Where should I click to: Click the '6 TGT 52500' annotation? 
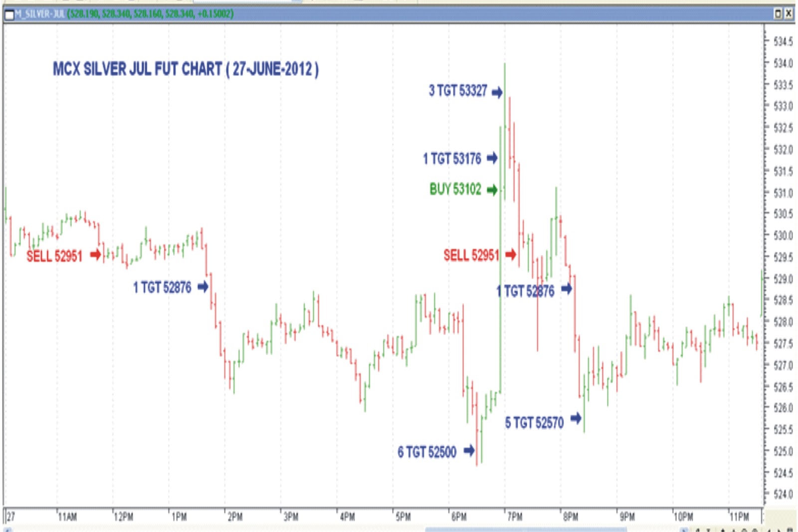click(x=427, y=452)
